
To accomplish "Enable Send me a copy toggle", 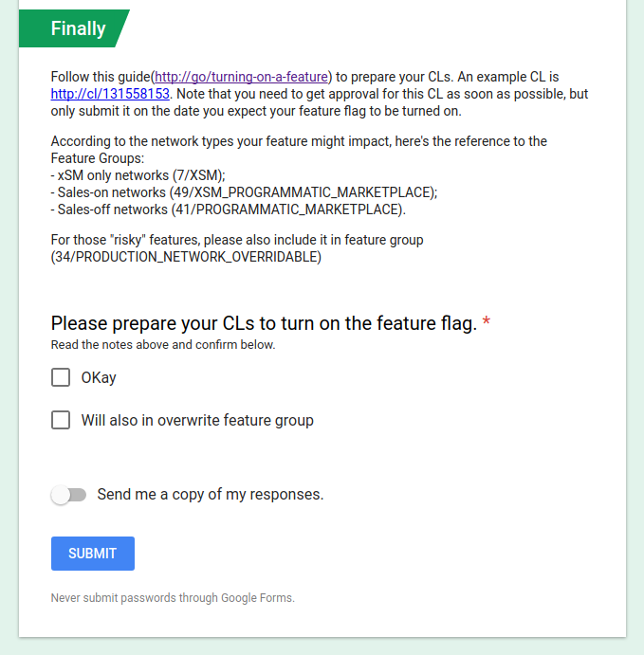I will coord(68,495).
